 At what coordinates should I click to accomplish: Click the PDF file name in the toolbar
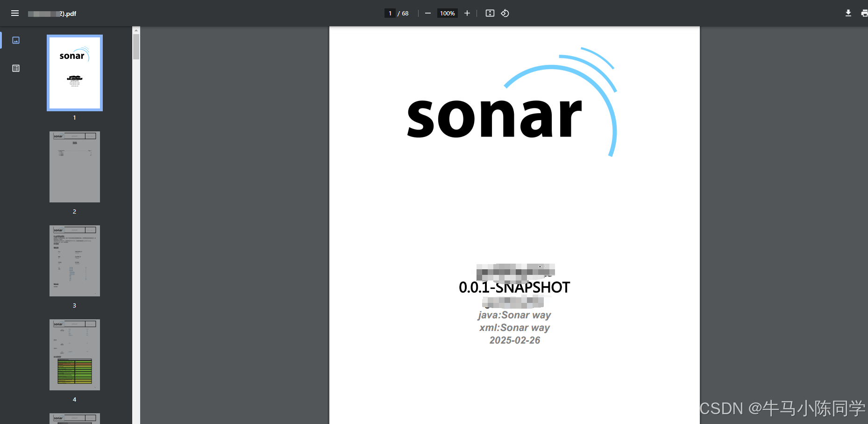(x=52, y=14)
